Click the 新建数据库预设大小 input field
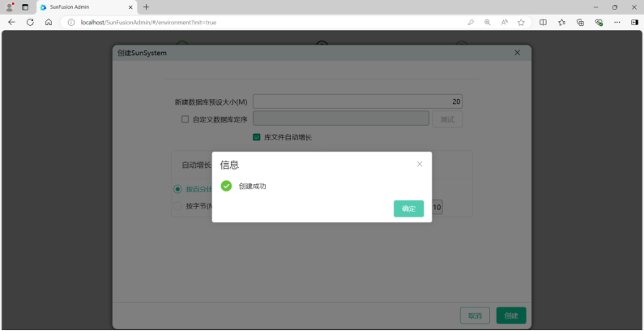Image resolution: width=644 pixels, height=331 pixels. coord(357,101)
